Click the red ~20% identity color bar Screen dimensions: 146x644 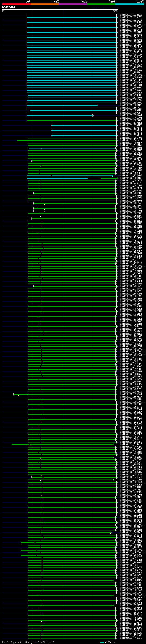coord(16,4)
